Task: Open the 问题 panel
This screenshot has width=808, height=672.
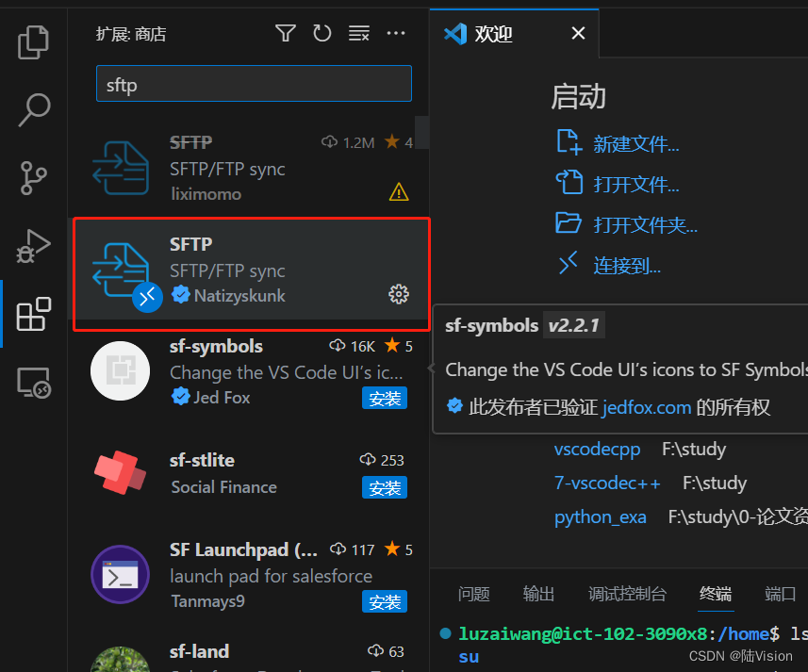Action: click(x=474, y=594)
